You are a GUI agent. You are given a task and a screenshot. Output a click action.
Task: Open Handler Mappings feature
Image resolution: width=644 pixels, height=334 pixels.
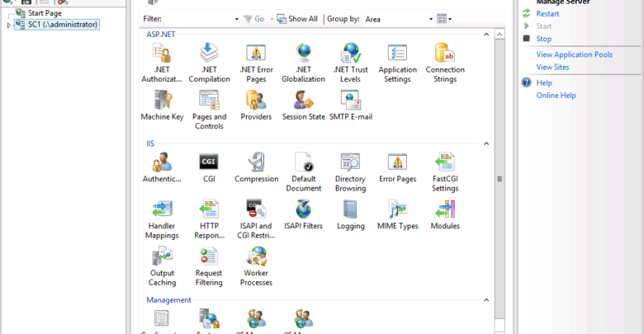[x=162, y=219]
